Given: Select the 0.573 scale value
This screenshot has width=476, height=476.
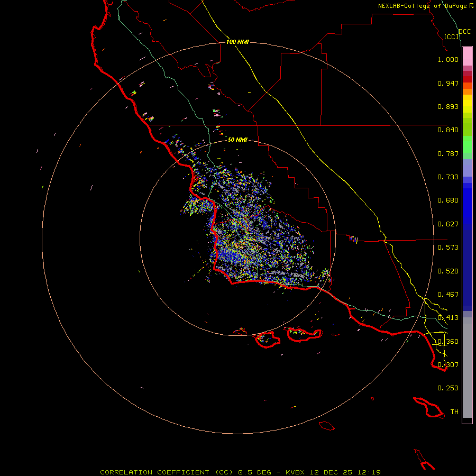Looking at the screenshot, I should 448,248.
